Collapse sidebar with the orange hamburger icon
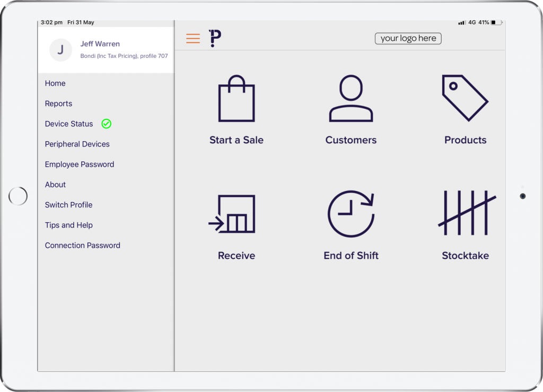543x392 pixels. 193,38
